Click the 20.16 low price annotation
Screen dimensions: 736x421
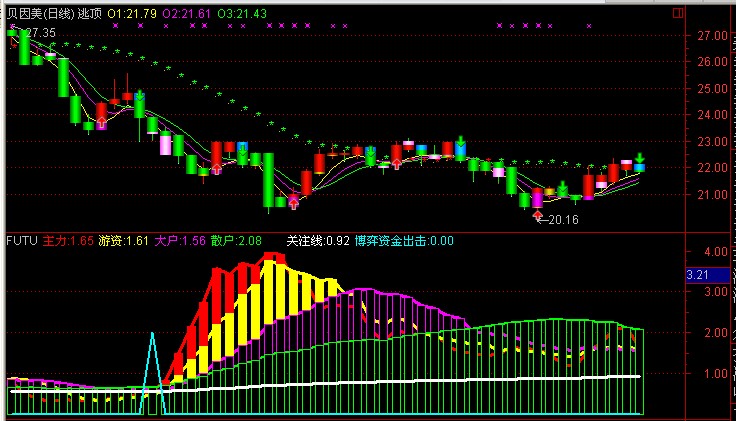click(562, 219)
